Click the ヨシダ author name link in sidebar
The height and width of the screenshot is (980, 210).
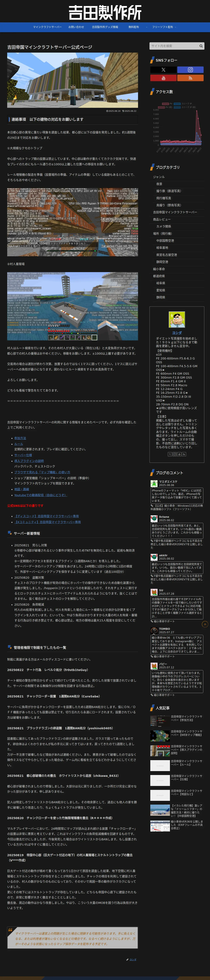[x=177, y=333]
